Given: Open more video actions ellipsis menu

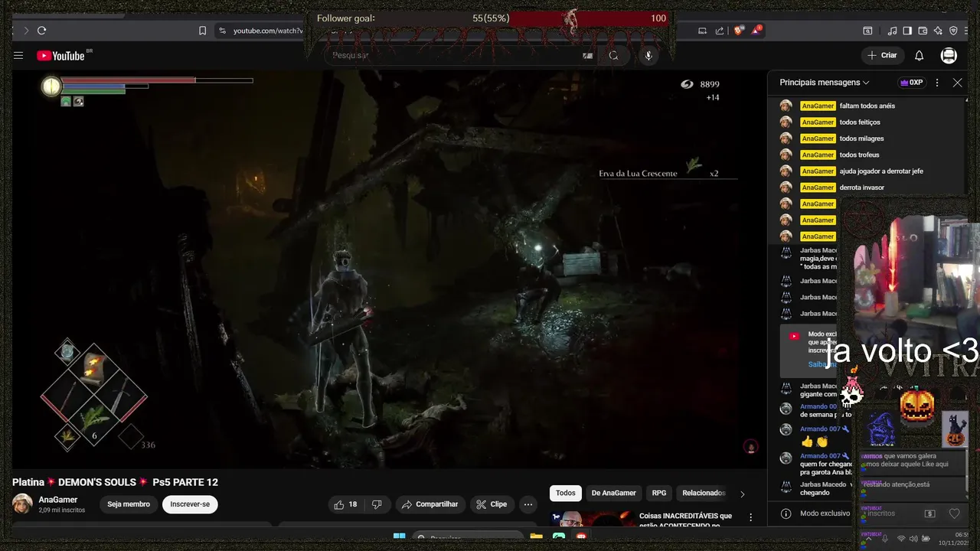Looking at the screenshot, I should 528,504.
